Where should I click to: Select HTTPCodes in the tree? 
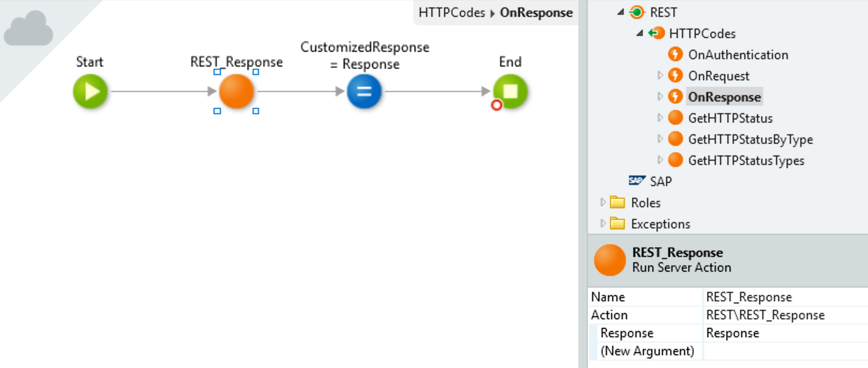pos(702,33)
